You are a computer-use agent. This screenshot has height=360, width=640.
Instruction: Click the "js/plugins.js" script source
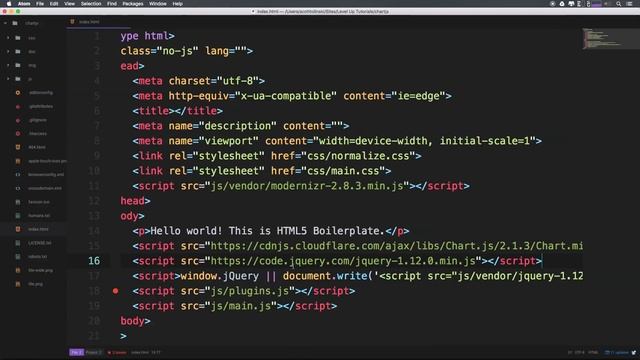point(250,291)
